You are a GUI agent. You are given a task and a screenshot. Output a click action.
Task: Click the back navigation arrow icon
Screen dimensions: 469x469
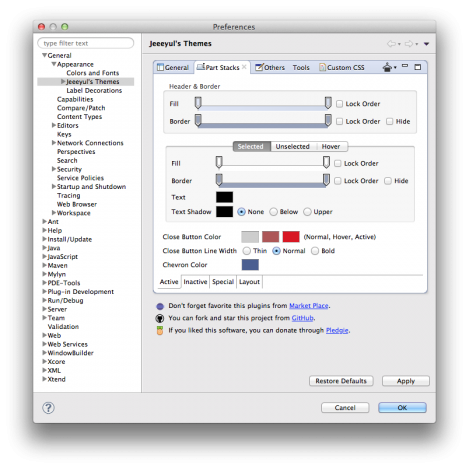tap(391, 44)
